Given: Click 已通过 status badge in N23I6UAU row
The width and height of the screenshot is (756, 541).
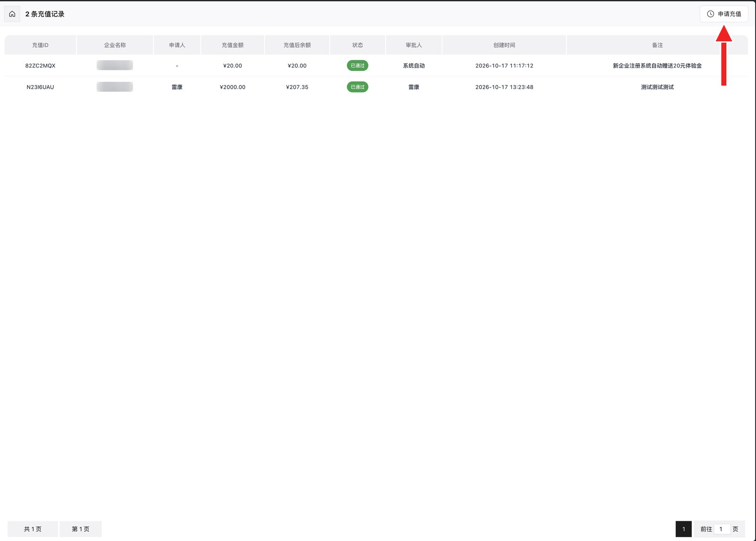Looking at the screenshot, I should coord(358,87).
